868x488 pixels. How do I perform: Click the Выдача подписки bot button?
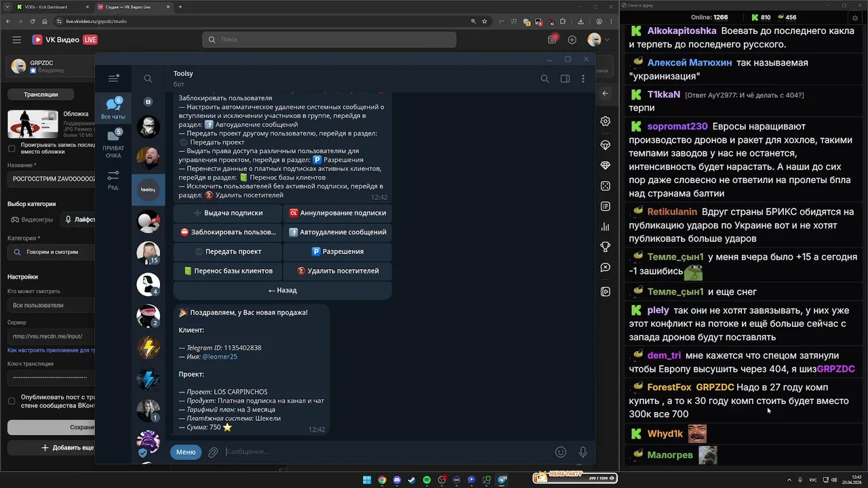coord(227,213)
